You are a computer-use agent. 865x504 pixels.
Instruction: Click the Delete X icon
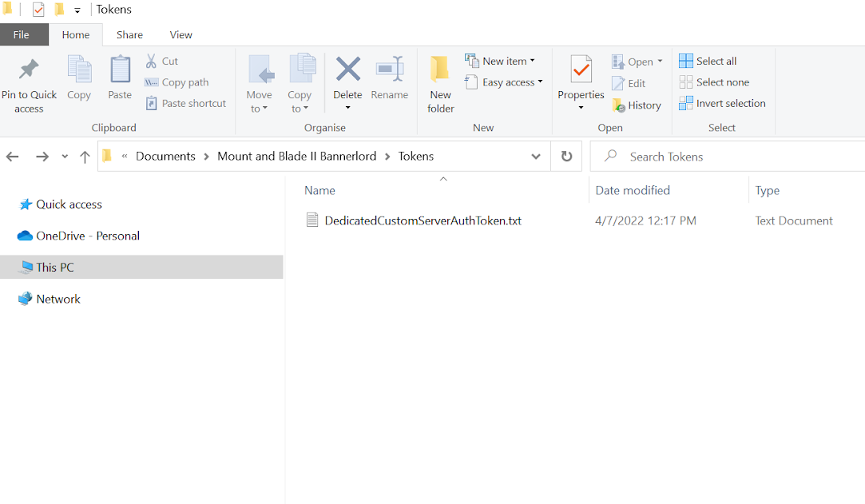(348, 69)
